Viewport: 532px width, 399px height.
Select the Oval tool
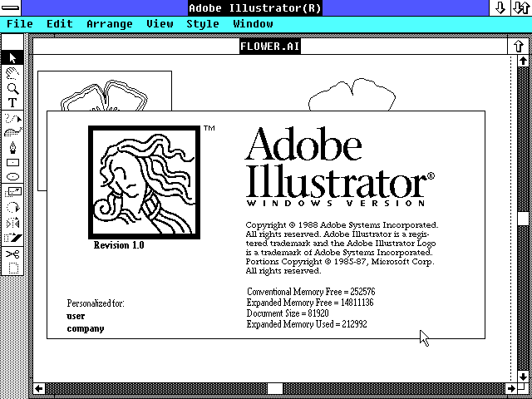(x=12, y=177)
